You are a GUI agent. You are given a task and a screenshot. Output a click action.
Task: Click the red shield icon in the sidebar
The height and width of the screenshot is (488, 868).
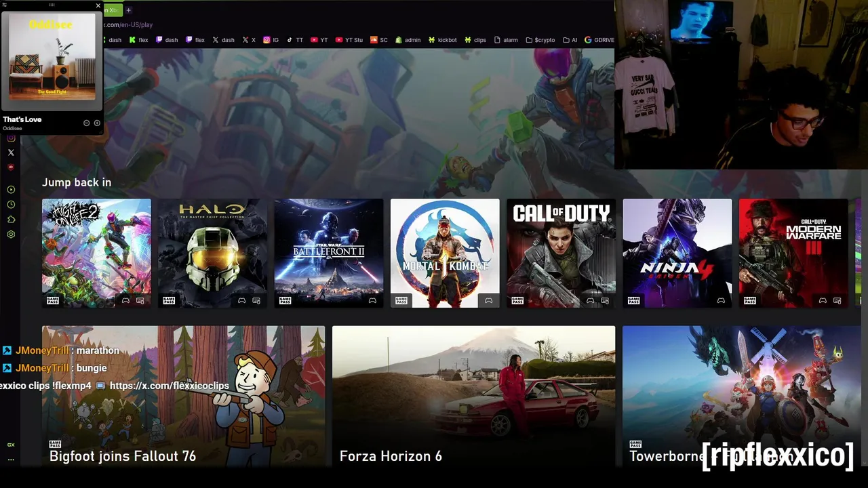coord(11,167)
